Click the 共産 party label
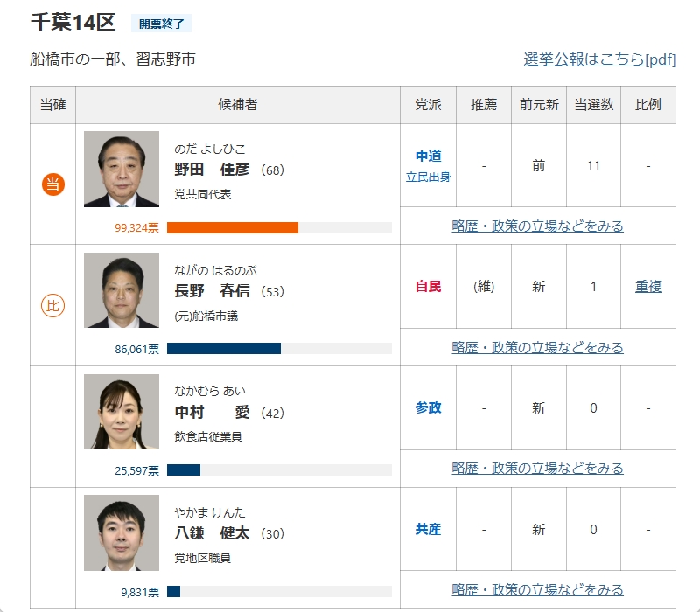 click(429, 530)
